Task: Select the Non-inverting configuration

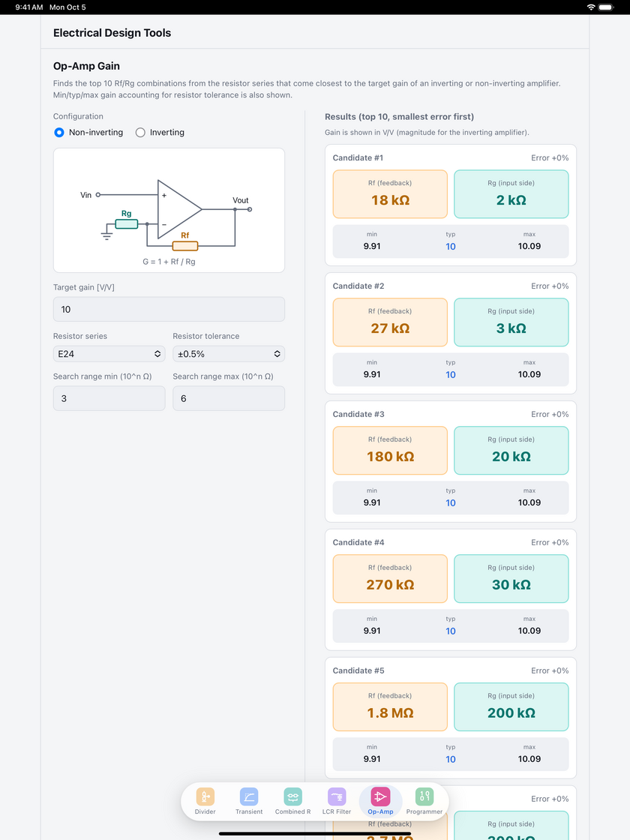Action: 88,132
